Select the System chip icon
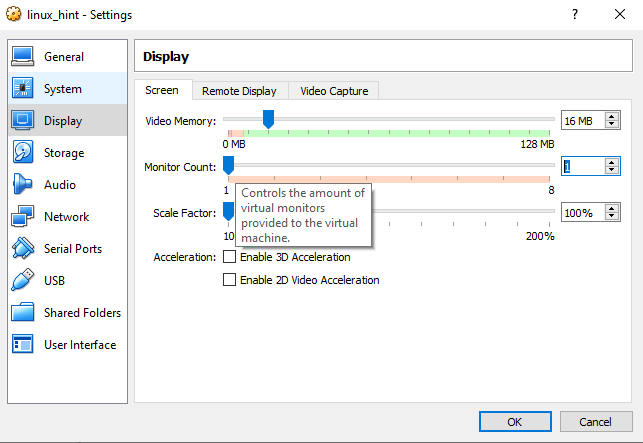The width and height of the screenshot is (643, 443). coord(23,88)
